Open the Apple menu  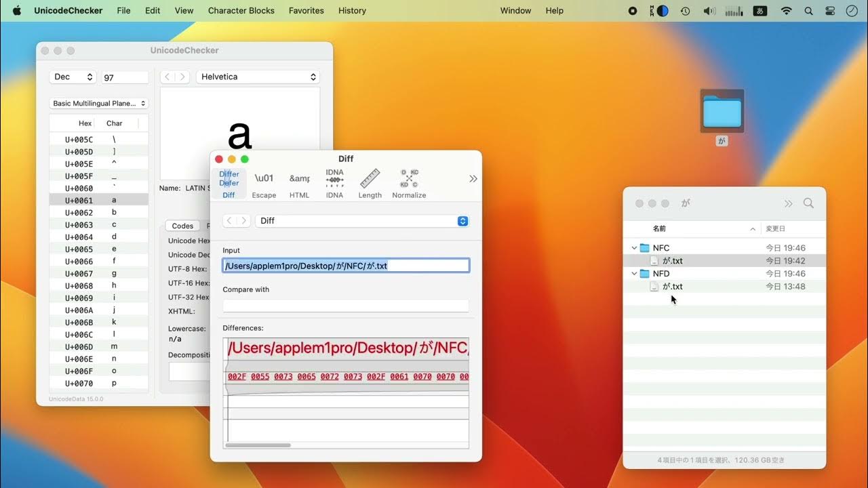(17, 10)
